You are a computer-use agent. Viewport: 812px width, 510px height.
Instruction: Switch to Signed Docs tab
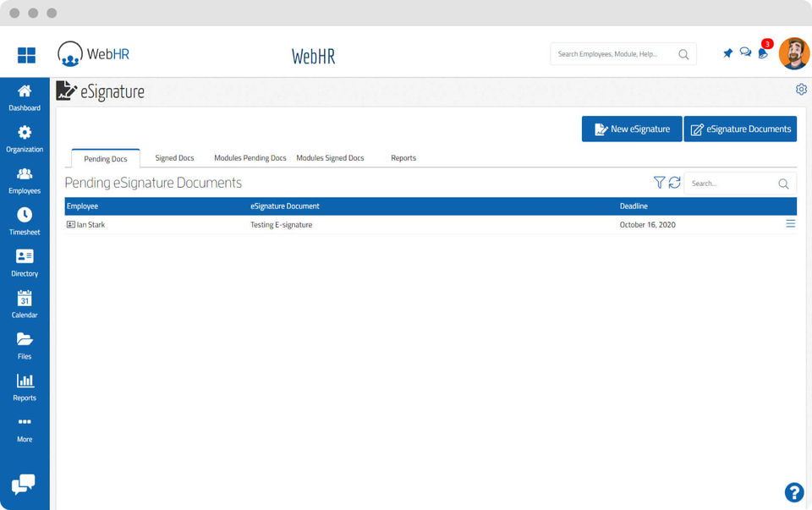point(174,158)
